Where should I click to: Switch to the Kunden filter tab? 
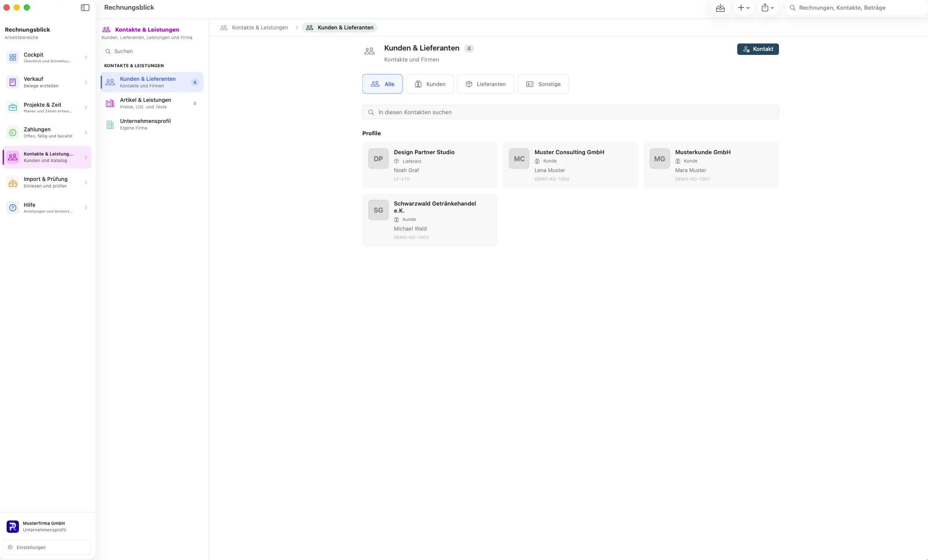(430, 84)
